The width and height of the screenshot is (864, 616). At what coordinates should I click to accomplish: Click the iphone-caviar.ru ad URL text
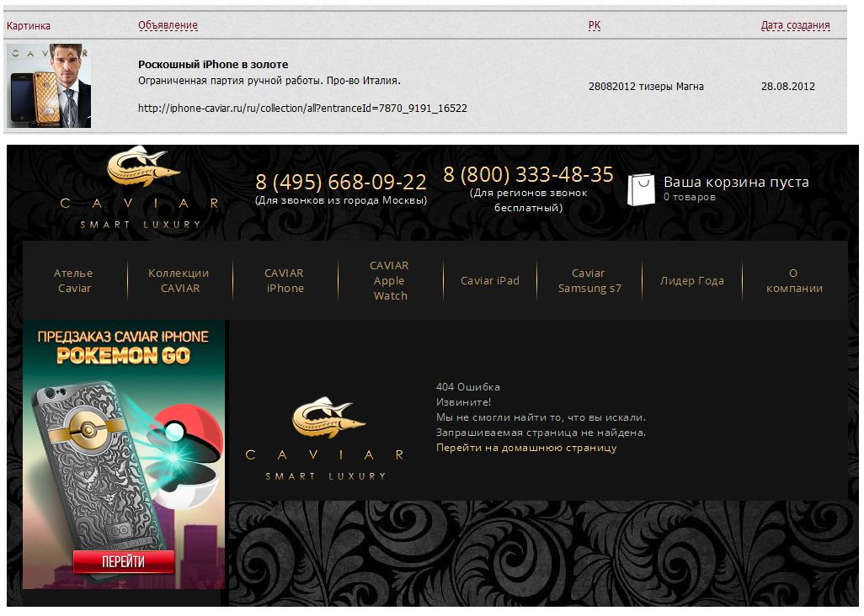tap(302, 108)
